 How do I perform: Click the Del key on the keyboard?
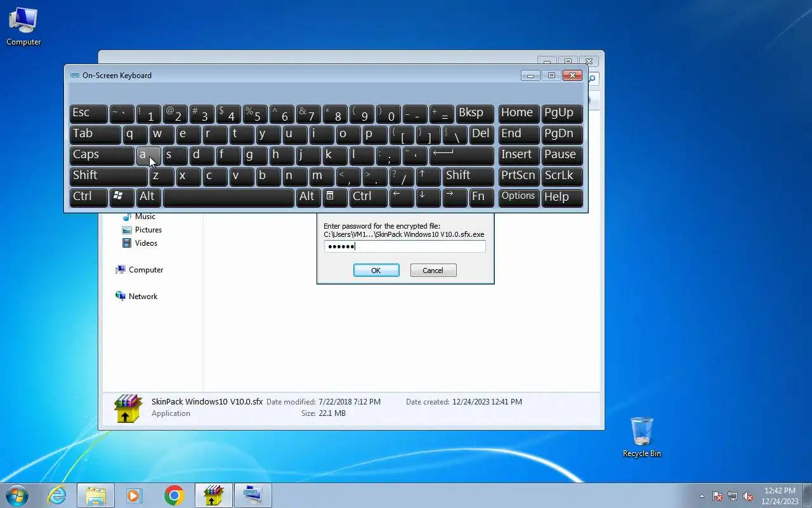481,135
